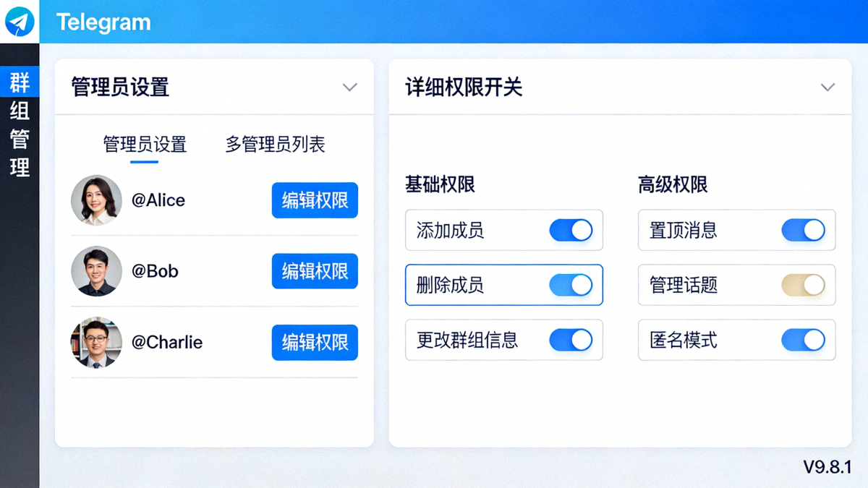Toggle the 更改群组信息 switch
This screenshot has width=868, height=488.
(571, 340)
